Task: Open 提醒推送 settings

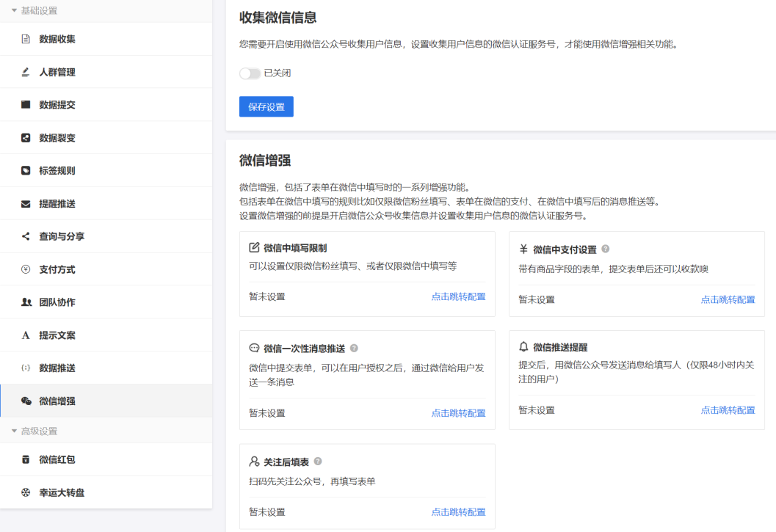Action: (x=106, y=203)
